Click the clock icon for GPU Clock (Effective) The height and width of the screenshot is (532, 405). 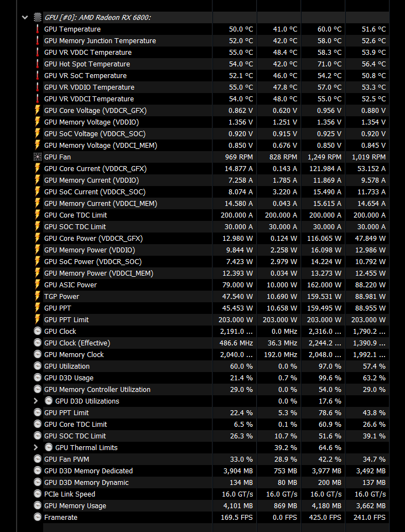(38, 343)
